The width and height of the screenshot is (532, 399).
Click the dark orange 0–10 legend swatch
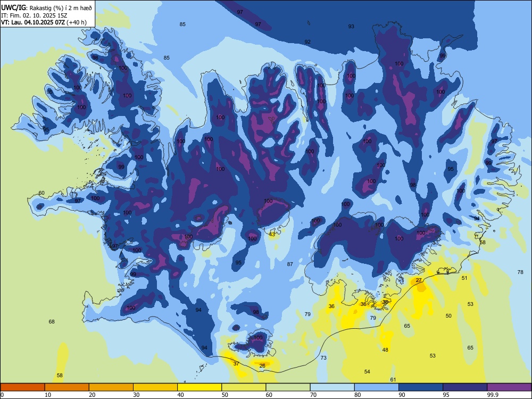click(22, 387)
